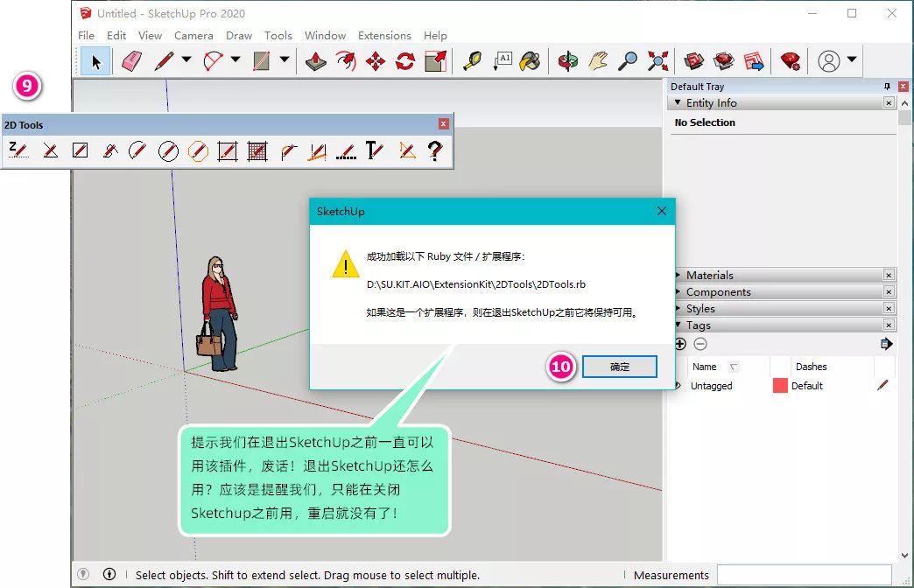Expand the Materials panel
This screenshot has height=588, width=914.
click(x=678, y=275)
